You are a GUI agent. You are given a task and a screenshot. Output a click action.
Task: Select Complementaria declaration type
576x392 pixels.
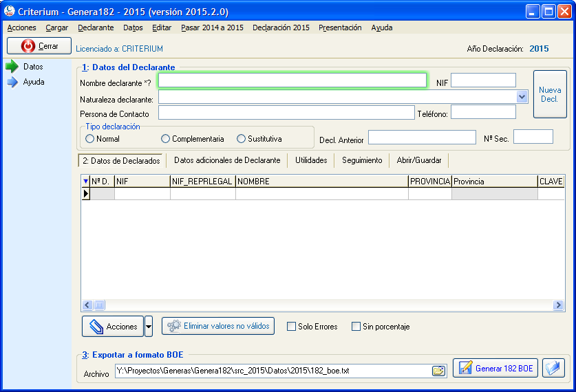165,139
